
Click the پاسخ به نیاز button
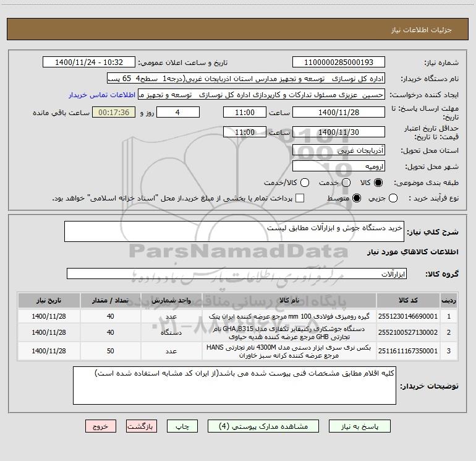click(x=360, y=426)
